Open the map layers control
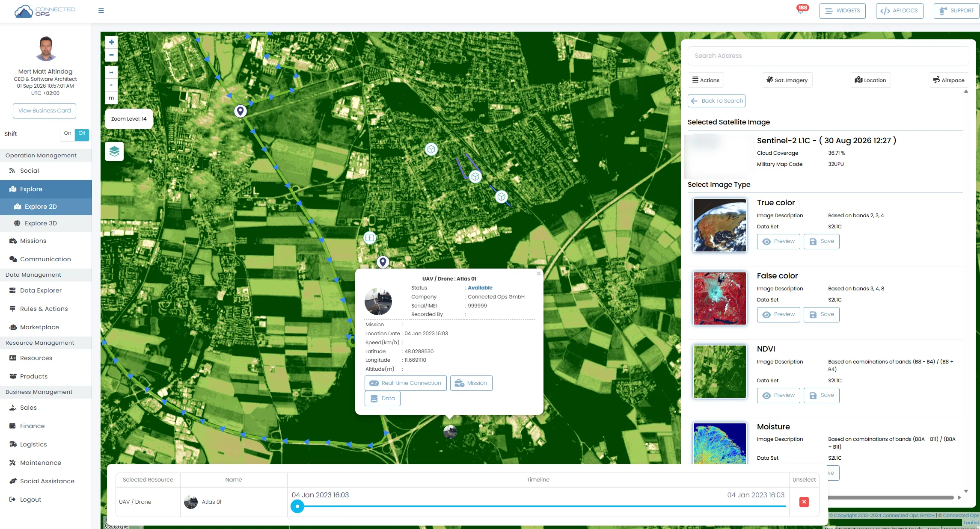The width and height of the screenshot is (980, 529). pos(114,151)
